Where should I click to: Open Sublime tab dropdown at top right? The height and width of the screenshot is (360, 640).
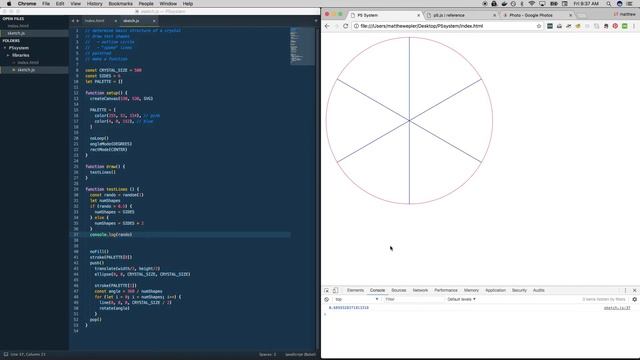tap(316, 21)
